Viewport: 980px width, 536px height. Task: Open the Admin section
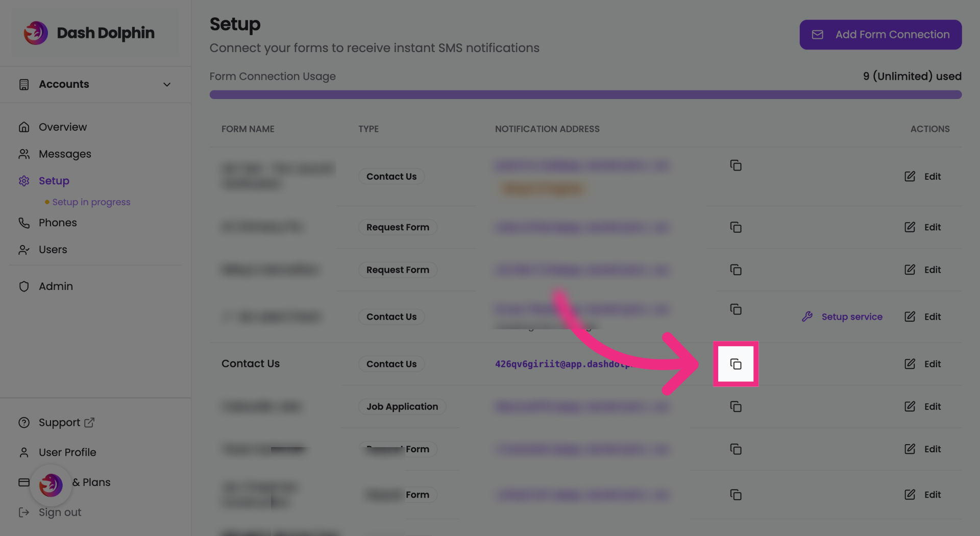[56, 286]
